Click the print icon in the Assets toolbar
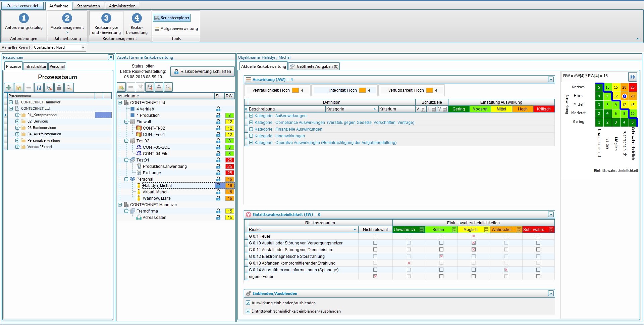This screenshot has height=325, width=644. (159, 87)
